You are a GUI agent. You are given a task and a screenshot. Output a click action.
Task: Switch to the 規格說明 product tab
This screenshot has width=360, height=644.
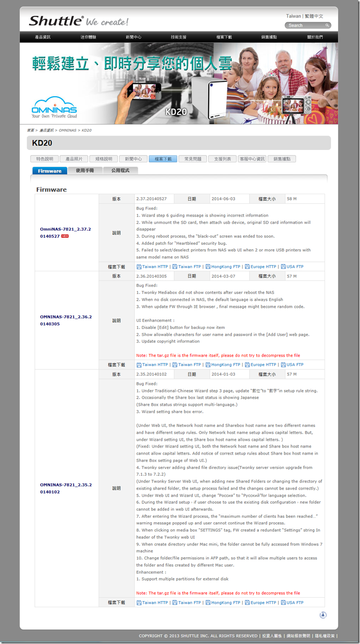[103, 159]
